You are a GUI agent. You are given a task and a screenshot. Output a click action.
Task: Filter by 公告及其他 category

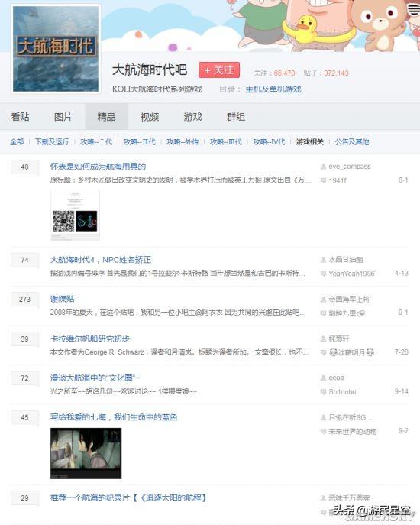(x=352, y=142)
